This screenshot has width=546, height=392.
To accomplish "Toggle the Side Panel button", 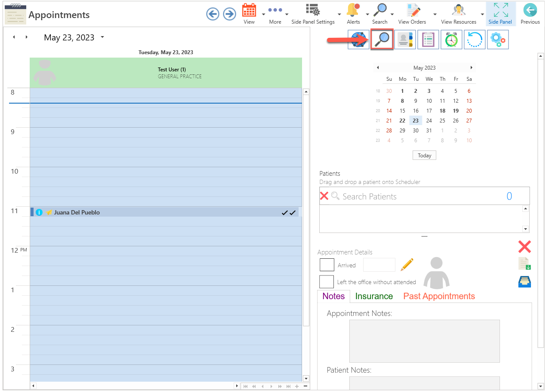I will click(500, 14).
